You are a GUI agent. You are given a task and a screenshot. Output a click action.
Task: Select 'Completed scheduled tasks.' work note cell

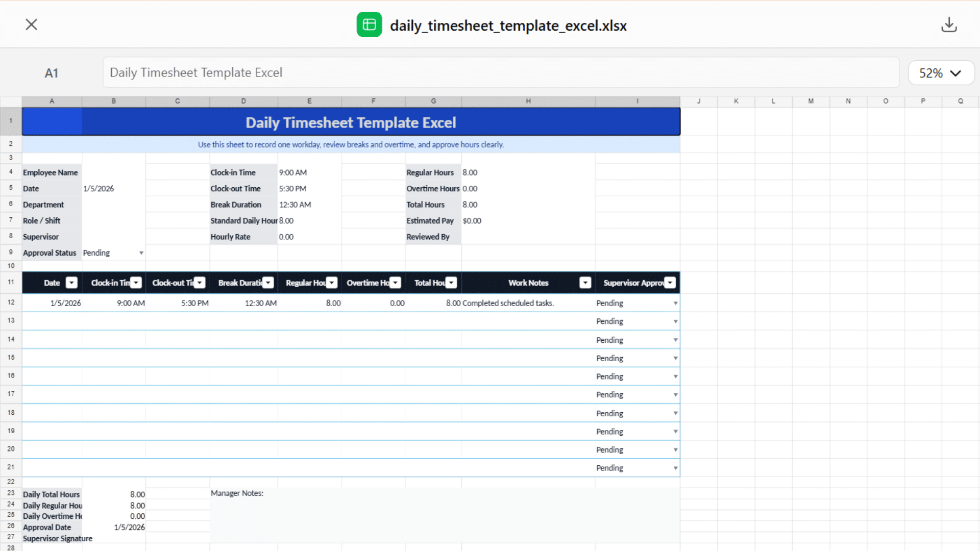(x=528, y=303)
